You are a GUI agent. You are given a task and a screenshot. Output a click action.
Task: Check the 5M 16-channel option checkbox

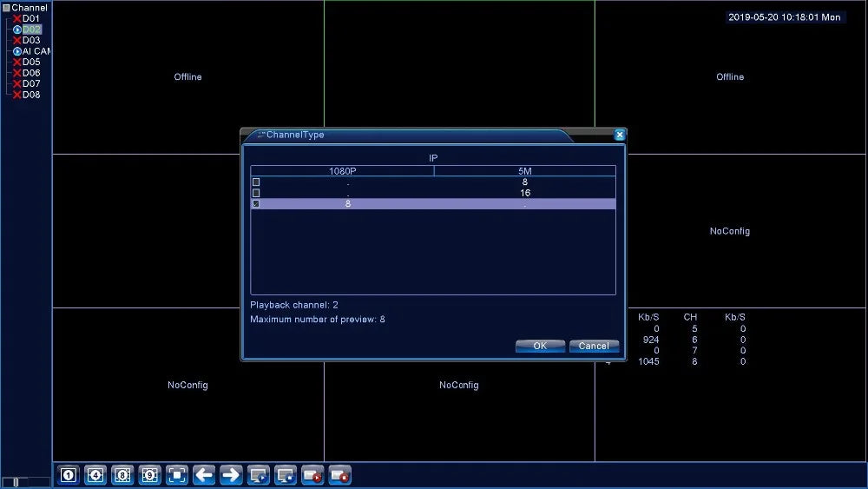(256, 193)
